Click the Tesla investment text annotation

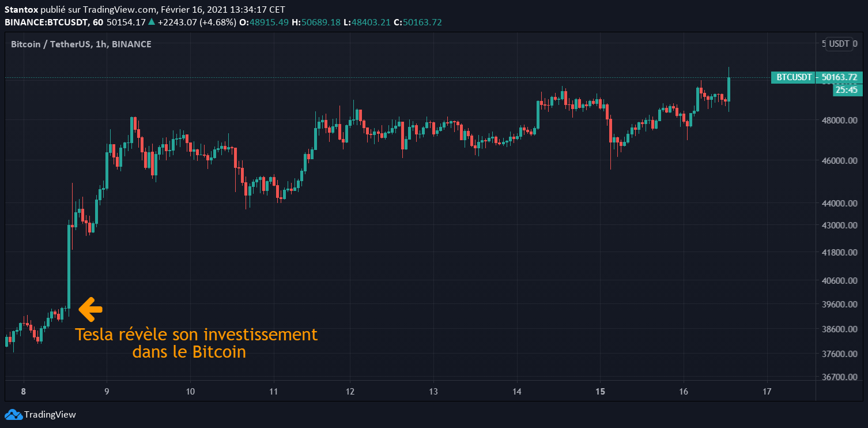point(196,342)
